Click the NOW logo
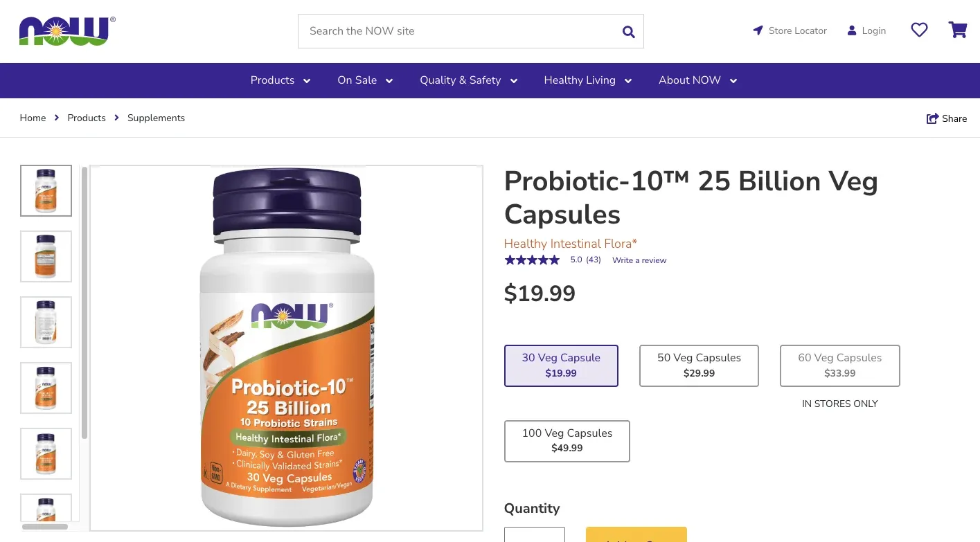The height and width of the screenshot is (542, 980). (x=66, y=30)
